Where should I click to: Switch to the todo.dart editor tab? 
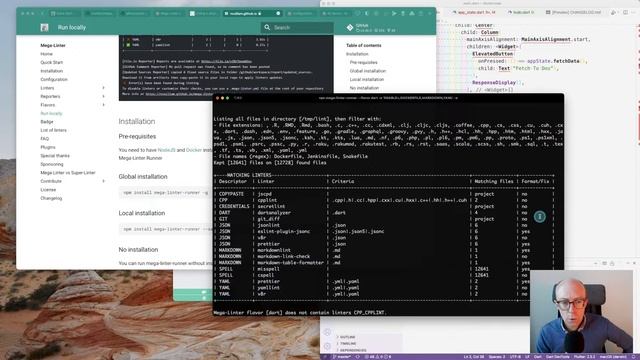pyautogui.click(x=521, y=13)
